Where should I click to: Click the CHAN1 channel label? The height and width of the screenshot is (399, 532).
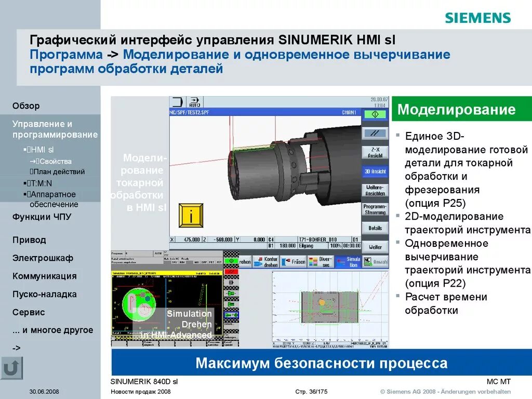click(349, 112)
